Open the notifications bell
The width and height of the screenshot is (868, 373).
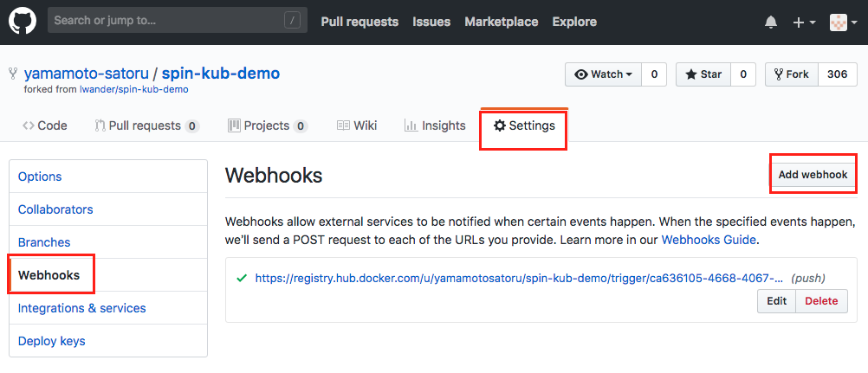[771, 22]
